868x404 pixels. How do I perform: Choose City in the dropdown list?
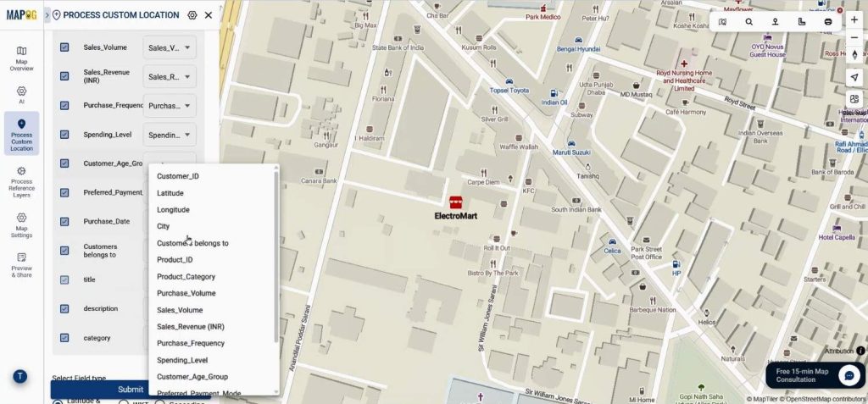pos(164,226)
